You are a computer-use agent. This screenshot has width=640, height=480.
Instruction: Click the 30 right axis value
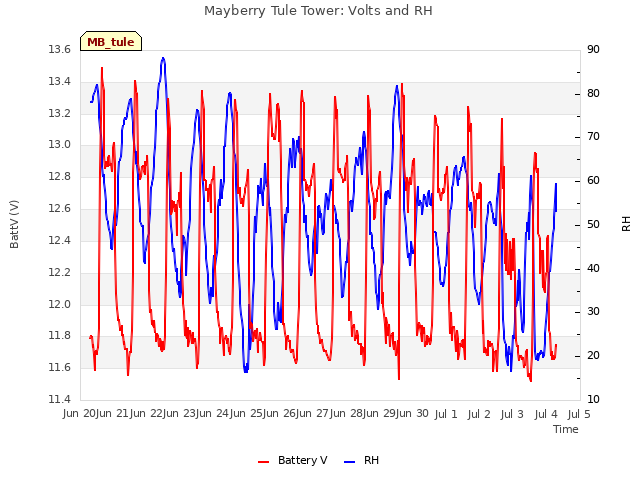point(593,312)
